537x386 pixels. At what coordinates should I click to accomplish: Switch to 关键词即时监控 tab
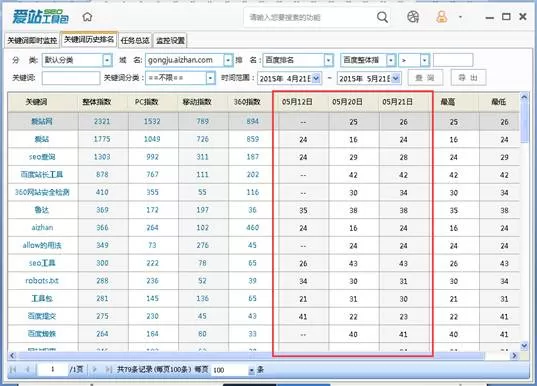[x=32, y=40]
